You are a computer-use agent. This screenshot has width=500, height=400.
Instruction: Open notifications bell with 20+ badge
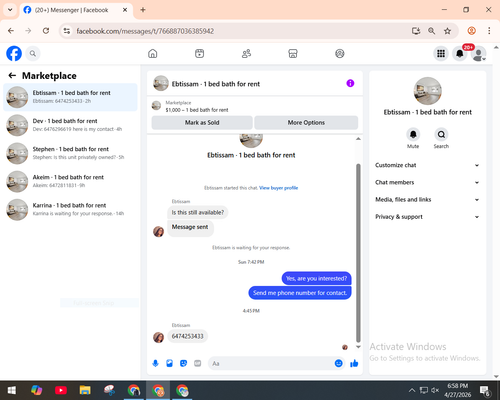[460, 53]
